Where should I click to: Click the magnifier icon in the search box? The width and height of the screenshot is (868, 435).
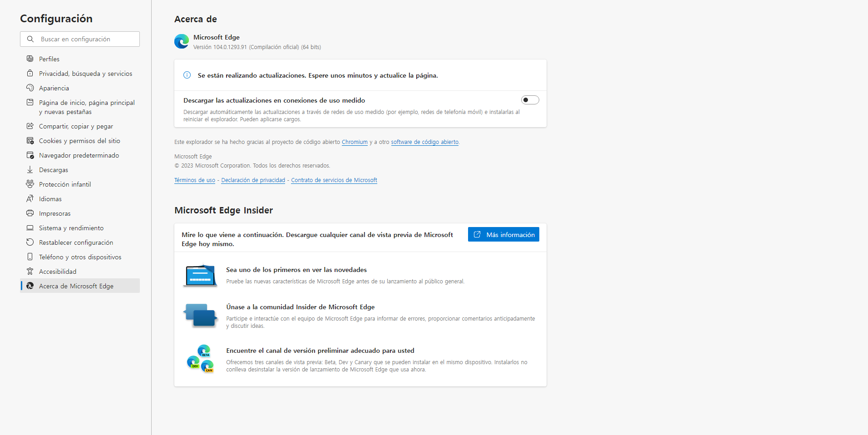30,39
